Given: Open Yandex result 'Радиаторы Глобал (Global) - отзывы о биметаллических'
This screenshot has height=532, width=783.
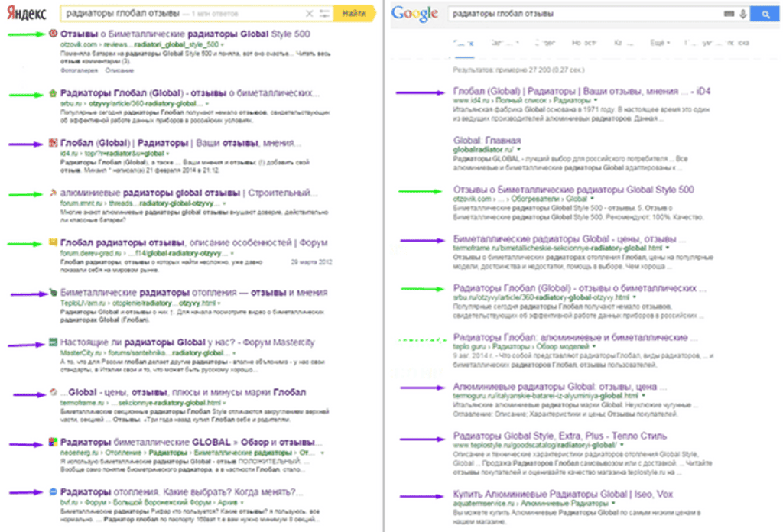Looking at the screenshot, I should 190,93.
